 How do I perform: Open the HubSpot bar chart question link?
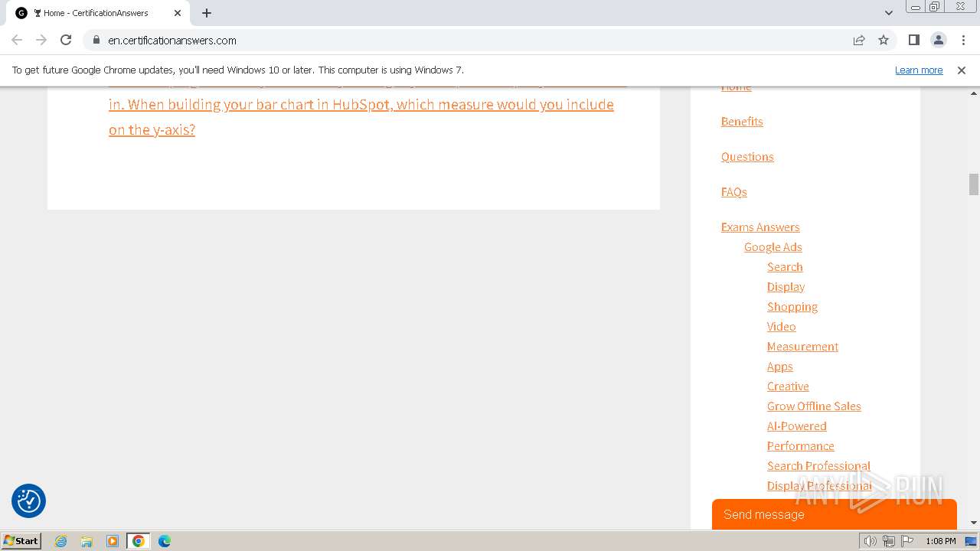coord(361,116)
